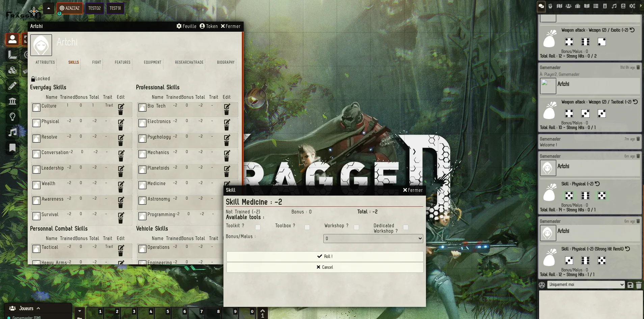Cancel the Skill Medicine roll dialog
Image resolution: width=644 pixels, height=319 pixels.
pos(325,267)
